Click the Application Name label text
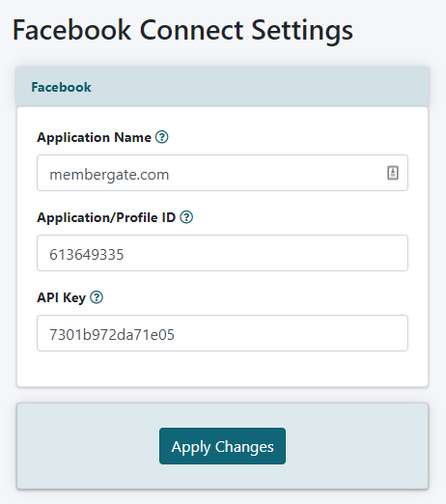The height and width of the screenshot is (504, 446). (x=94, y=137)
